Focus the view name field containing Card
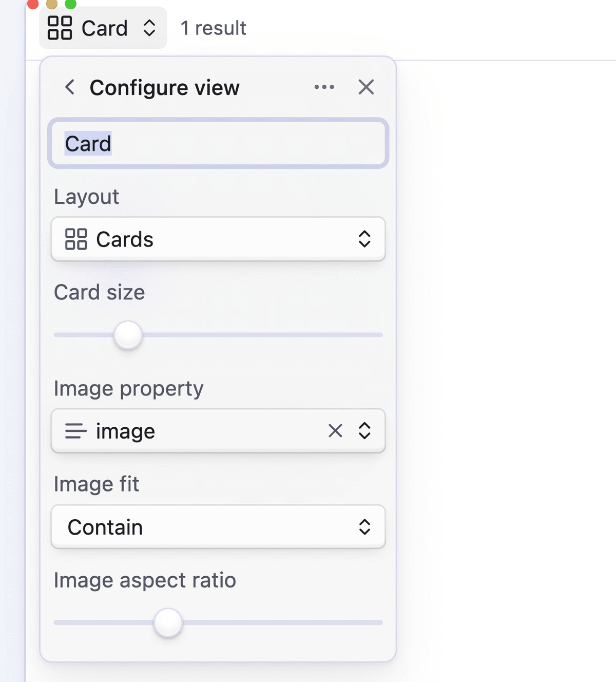Viewport: 616px width, 682px height. pos(218,143)
